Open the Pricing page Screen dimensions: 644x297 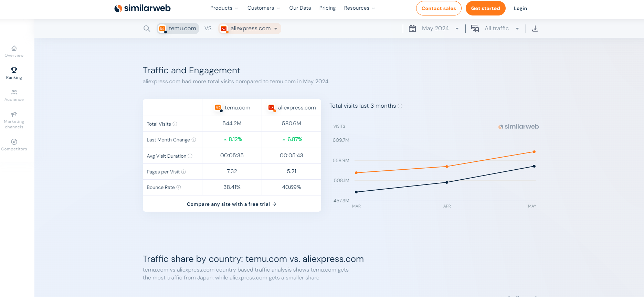327,8
